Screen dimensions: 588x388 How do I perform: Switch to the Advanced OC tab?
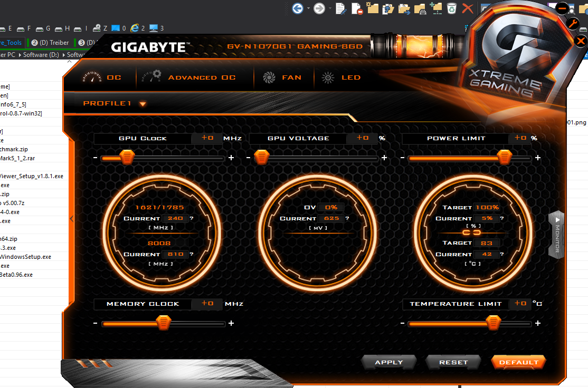[x=188, y=77]
